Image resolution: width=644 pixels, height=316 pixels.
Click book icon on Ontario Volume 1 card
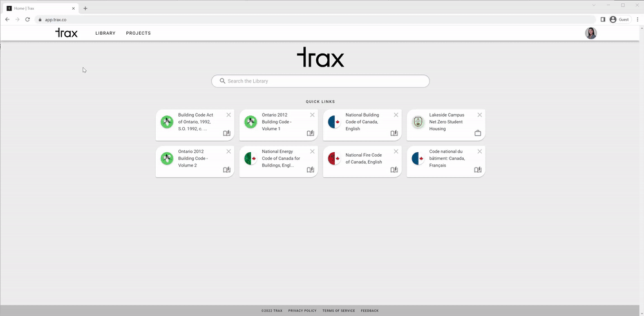point(310,133)
